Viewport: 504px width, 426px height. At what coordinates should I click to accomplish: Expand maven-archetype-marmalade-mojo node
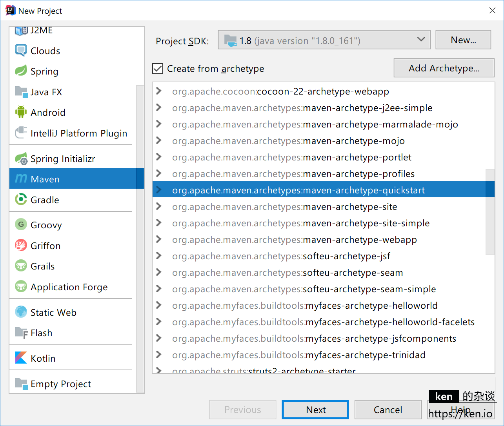click(158, 124)
